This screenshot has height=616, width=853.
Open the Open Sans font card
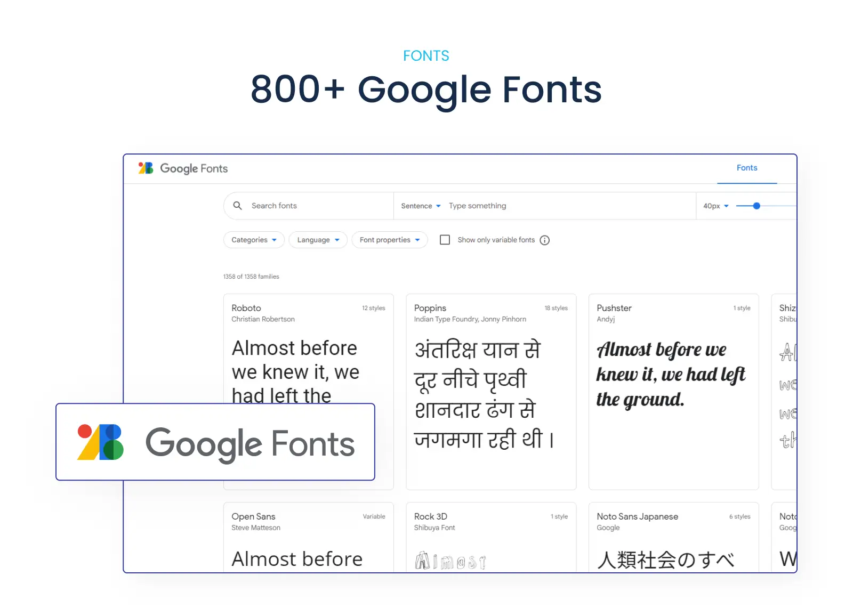(x=308, y=537)
